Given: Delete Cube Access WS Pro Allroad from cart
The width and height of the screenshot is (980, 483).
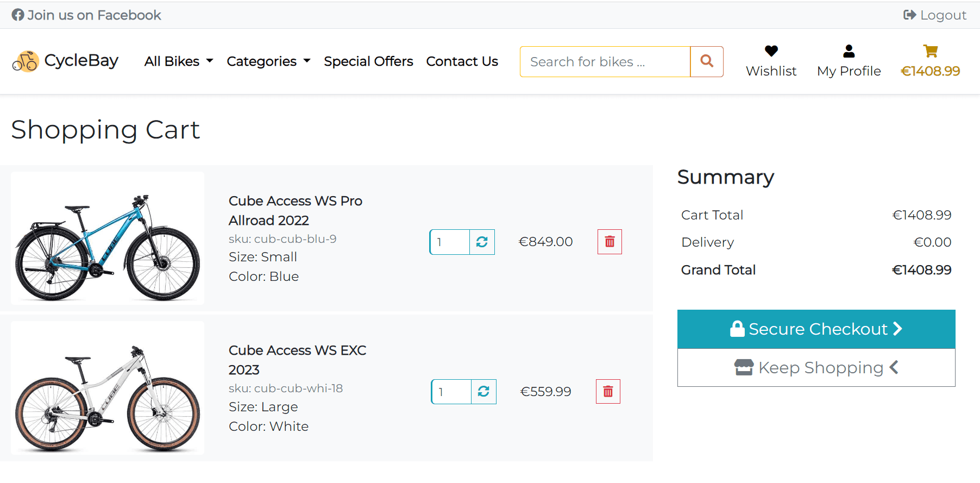Looking at the screenshot, I should pyautogui.click(x=610, y=242).
